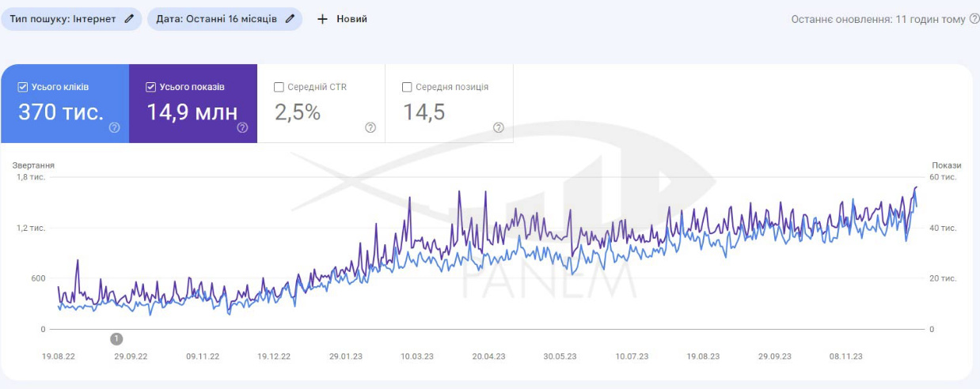Open the Дата: Останні 16 місяців filter chip
980x389 pixels.
(216, 19)
